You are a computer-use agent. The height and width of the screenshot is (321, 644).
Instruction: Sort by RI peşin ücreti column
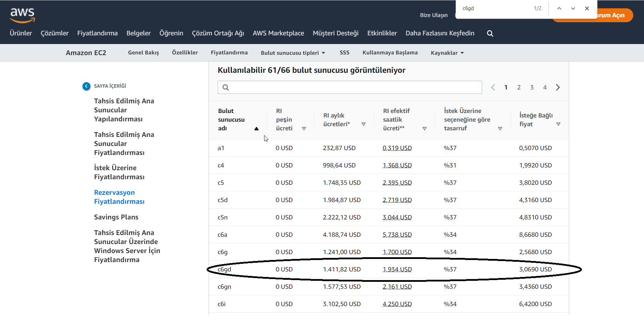(x=304, y=129)
